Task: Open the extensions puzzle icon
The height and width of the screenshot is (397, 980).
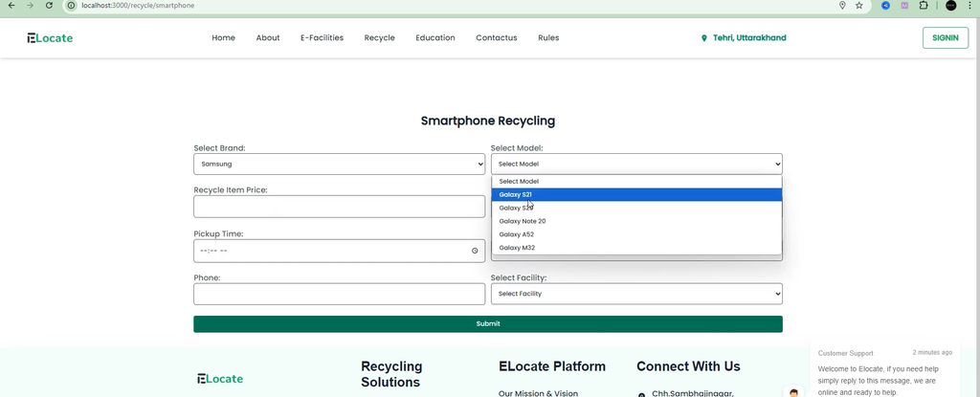Action: tap(924, 5)
